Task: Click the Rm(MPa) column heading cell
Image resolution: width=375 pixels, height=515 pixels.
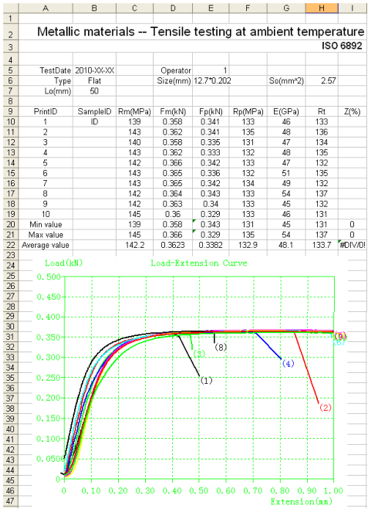Action: [135, 112]
